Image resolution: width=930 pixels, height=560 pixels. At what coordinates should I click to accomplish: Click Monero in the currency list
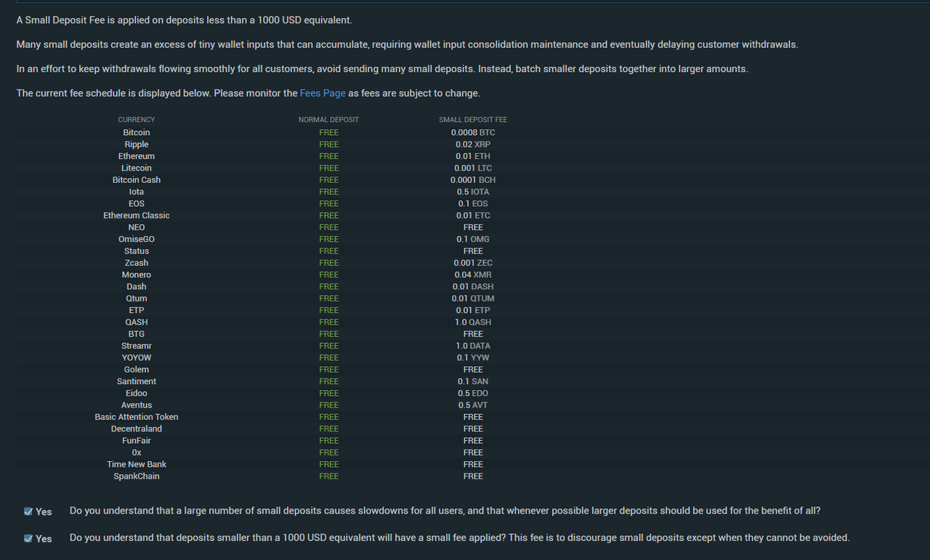pyautogui.click(x=137, y=275)
